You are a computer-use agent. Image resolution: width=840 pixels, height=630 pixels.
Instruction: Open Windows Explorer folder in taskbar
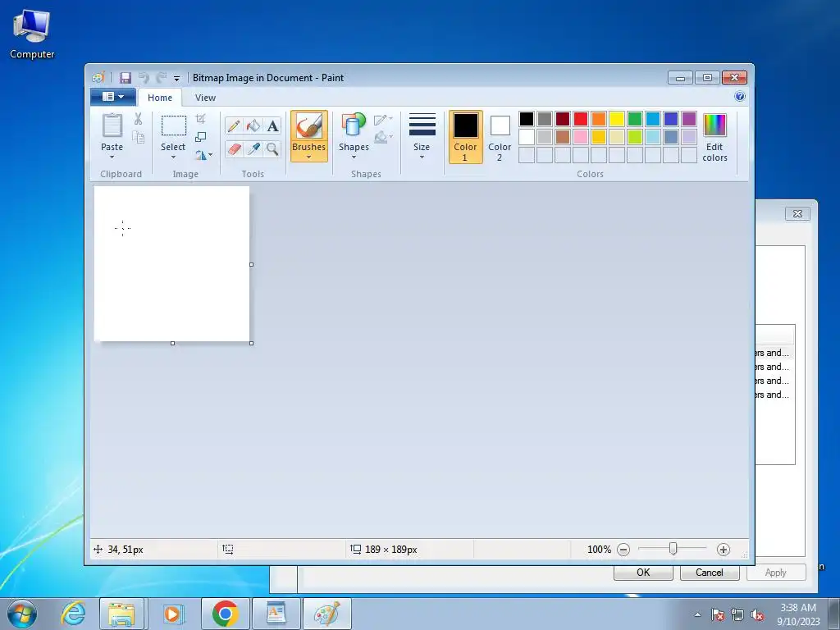[x=121, y=614]
